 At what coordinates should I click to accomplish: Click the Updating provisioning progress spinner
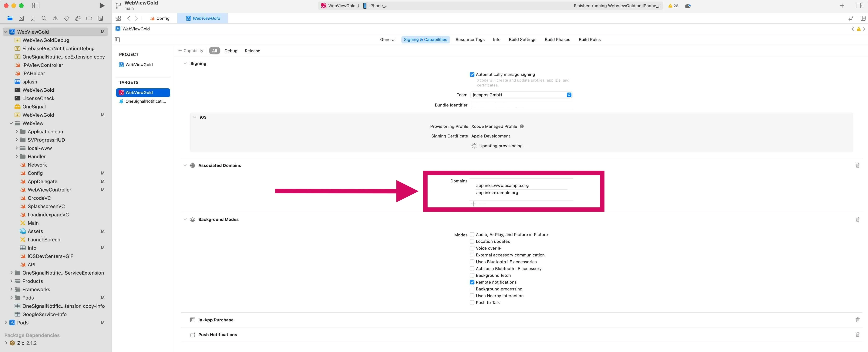coord(474,146)
